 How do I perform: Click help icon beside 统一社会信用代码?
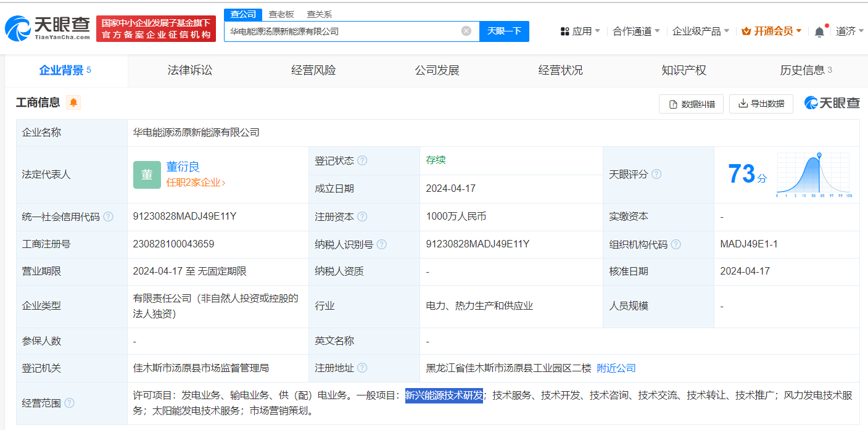[109, 217]
